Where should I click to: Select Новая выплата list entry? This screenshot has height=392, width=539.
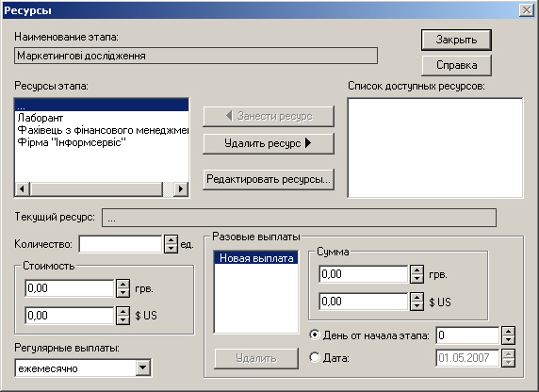pyautogui.click(x=256, y=258)
